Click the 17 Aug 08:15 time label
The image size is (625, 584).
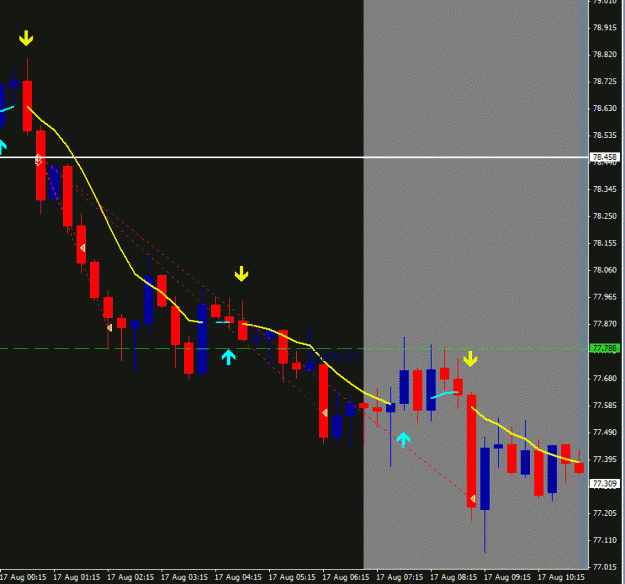click(453, 577)
